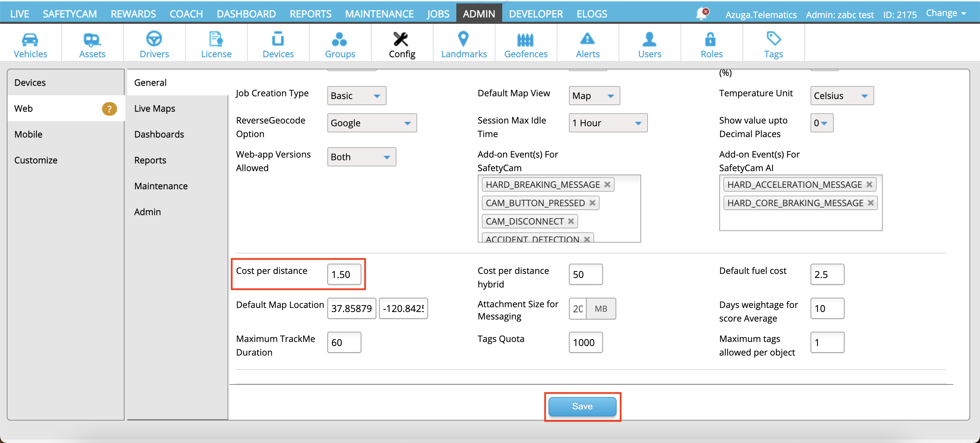Select the Landmarks pin icon

(x=463, y=39)
